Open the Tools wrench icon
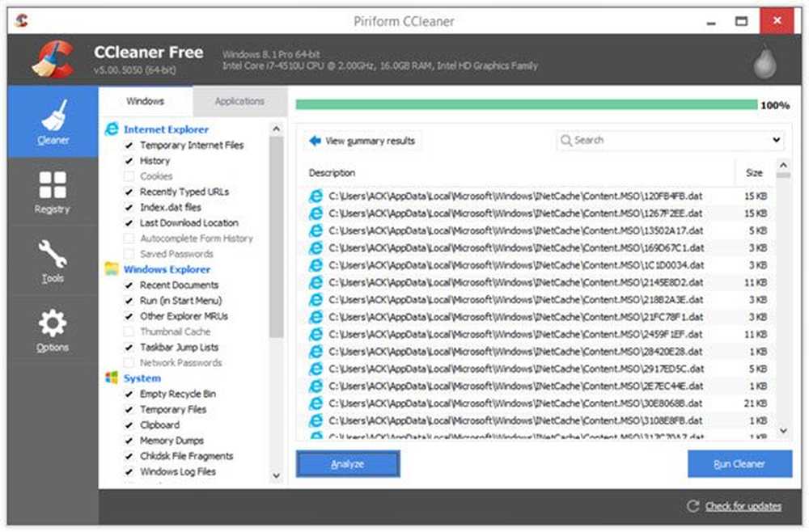Image resolution: width=809 pixels, height=532 pixels. tap(53, 254)
